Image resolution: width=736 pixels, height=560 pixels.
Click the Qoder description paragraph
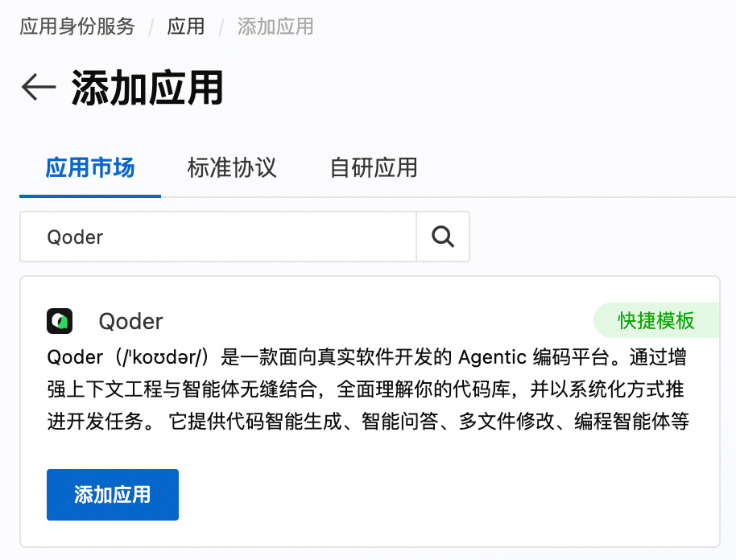368,389
